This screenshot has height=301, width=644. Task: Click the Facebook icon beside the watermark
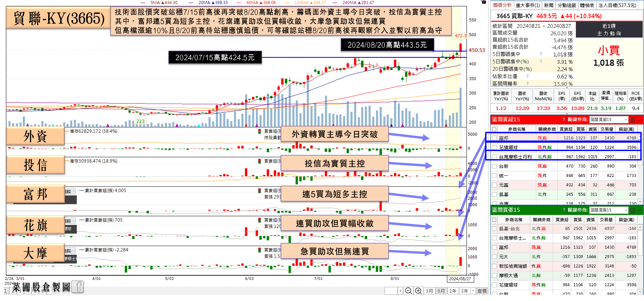point(78,287)
